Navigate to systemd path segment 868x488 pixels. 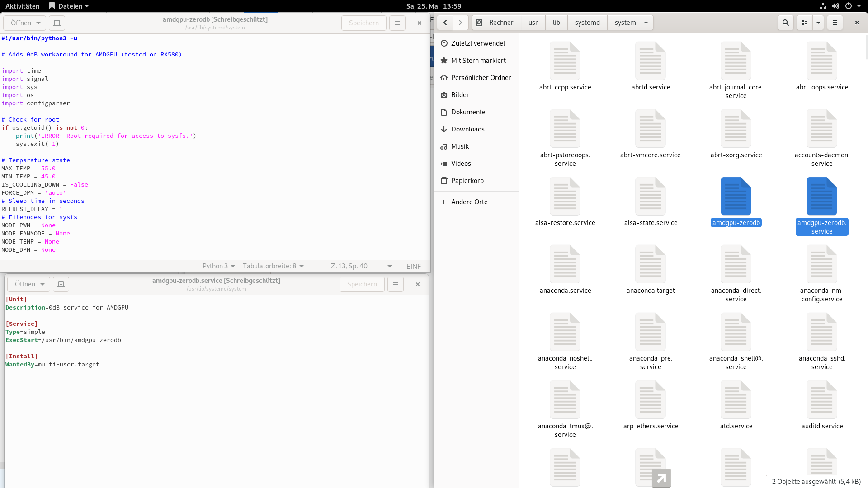point(587,23)
